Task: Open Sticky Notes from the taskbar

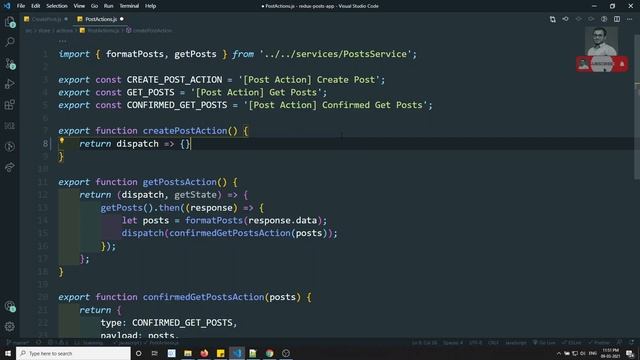Action: [220, 353]
